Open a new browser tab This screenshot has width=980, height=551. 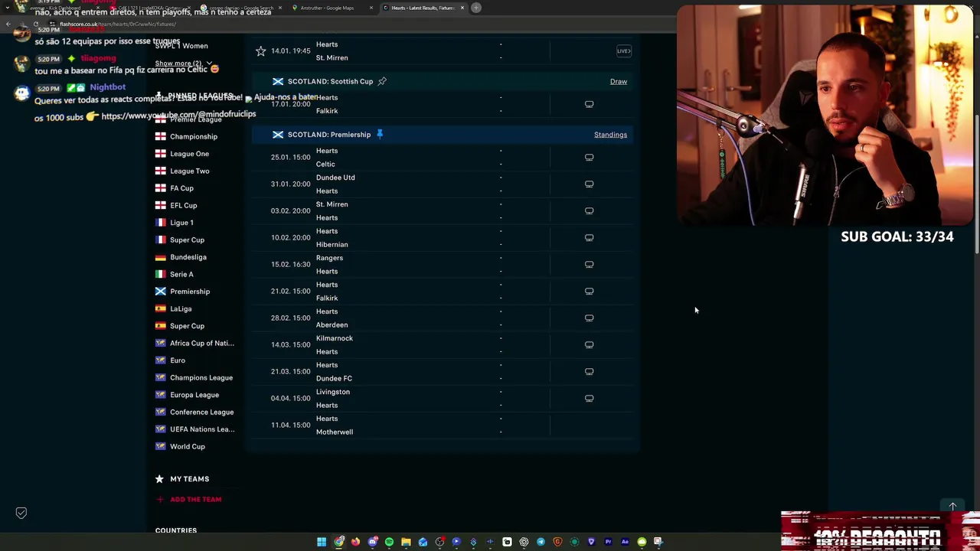click(x=476, y=8)
